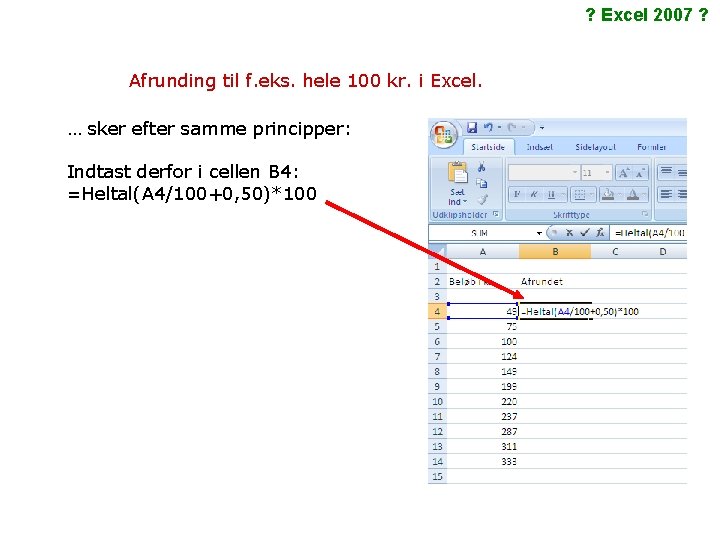Click cell A9 containing 199
This screenshot has width=720, height=540.
click(483, 386)
